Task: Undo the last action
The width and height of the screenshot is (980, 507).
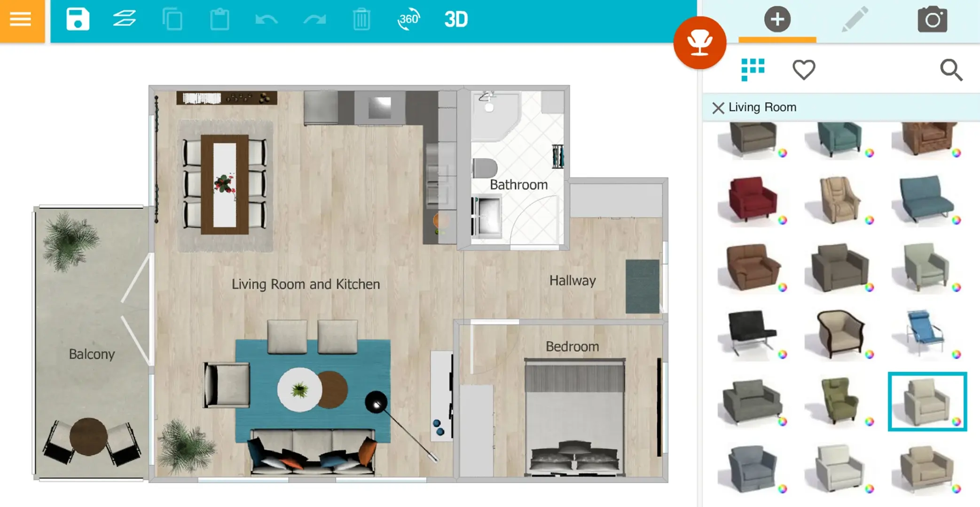Action: tap(267, 19)
